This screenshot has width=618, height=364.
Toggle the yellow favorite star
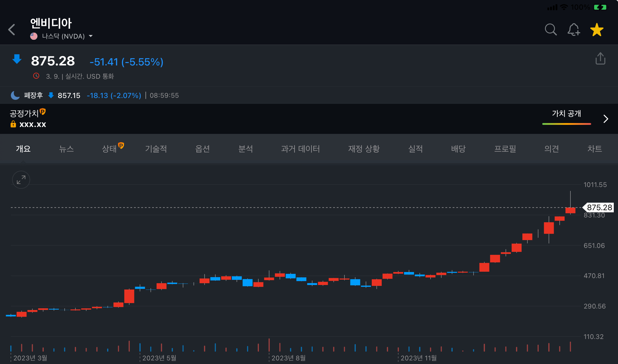597,30
